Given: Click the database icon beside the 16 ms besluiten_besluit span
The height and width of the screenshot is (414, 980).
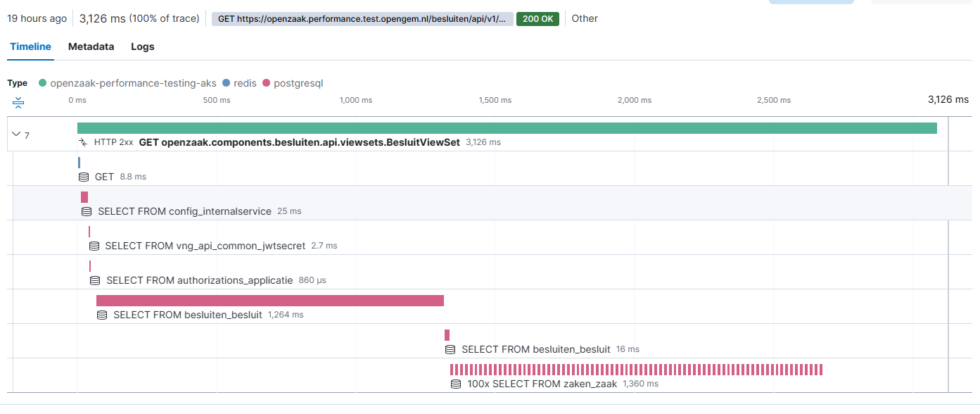Looking at the screenshot, I should coord(449,349).
